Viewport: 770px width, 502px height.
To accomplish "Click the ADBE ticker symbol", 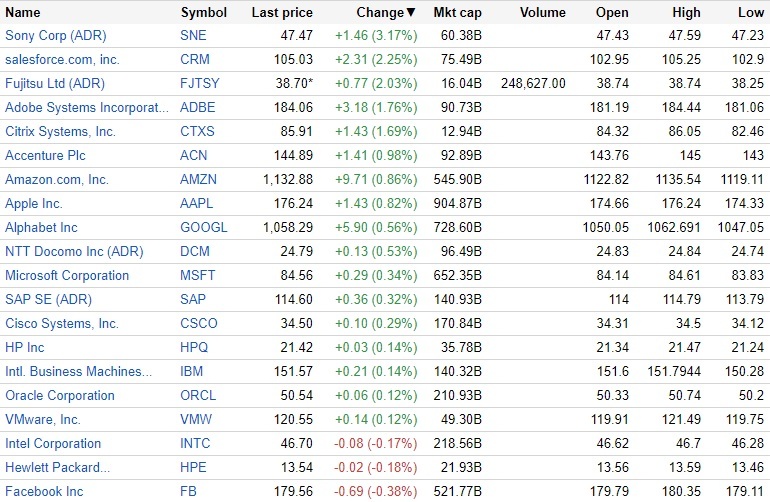I will [x=198, y=108].
